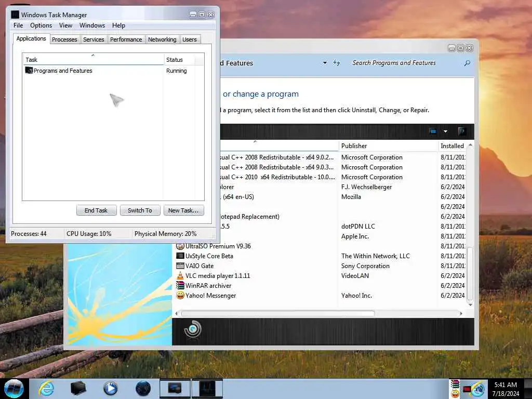Launch Windows Media Player from the taskbar
532x399 pixels.
coord(110,389)
